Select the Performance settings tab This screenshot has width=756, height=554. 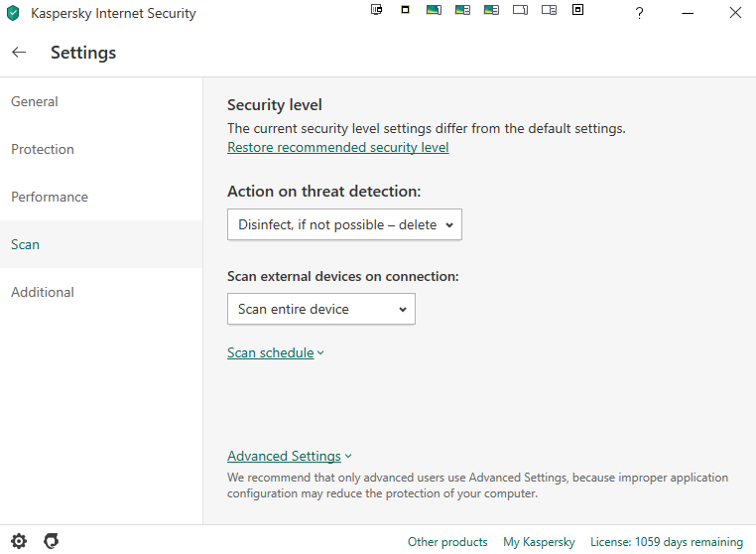pos(50,197)
